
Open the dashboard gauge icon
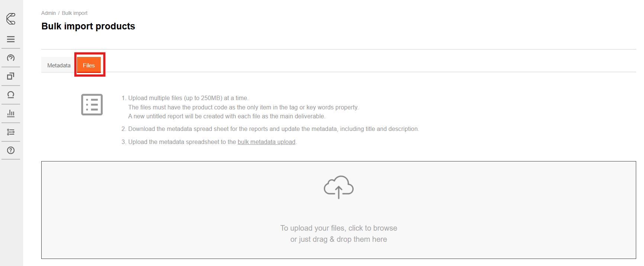11,58
